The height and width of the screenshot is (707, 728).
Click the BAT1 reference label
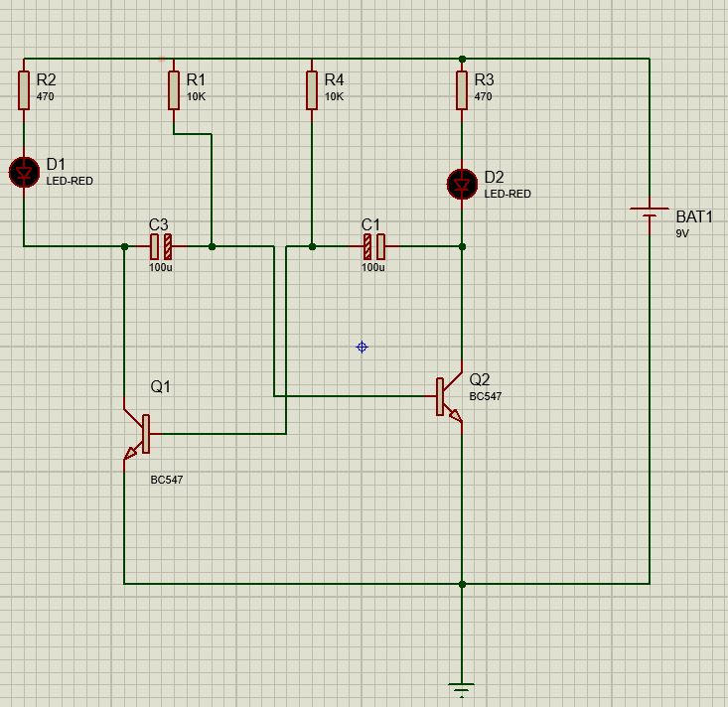point(694,216)
